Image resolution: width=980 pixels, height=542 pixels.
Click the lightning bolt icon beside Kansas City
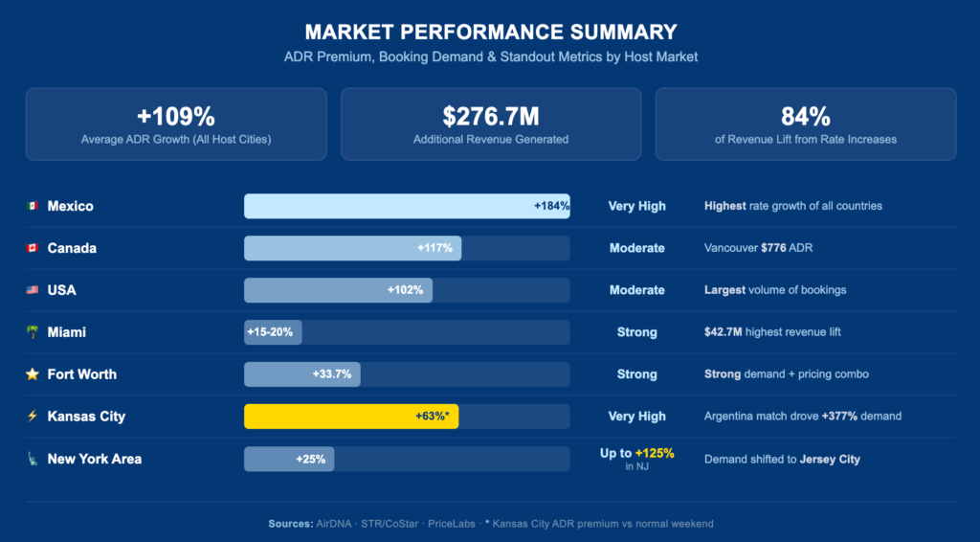(x=33, y=416)
